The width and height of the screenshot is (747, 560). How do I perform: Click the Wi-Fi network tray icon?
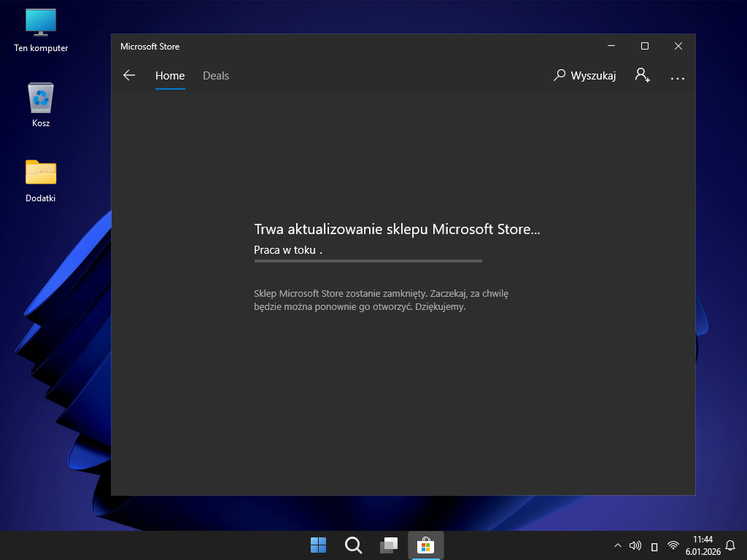click(x=673, y=545)
